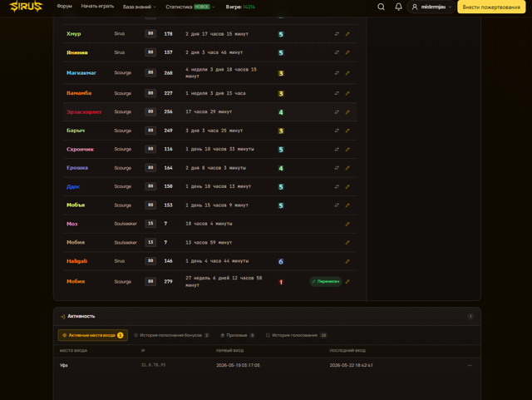This screenshot has width=532, height=400.
Task: Click the category 5 badge in Хмур row
Action: pyautogui.click(x=281, y=34)
